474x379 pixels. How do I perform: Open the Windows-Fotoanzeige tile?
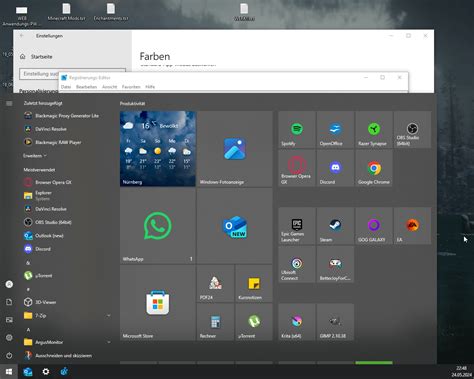[x=235, y=149]
